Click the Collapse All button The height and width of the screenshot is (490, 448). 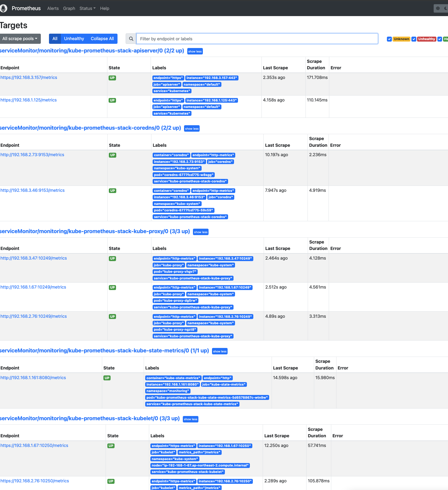click(x=102, y=39)
